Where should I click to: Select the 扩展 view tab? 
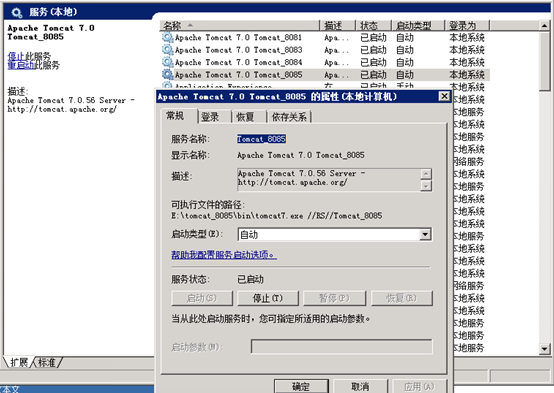[x=19, y=362]
